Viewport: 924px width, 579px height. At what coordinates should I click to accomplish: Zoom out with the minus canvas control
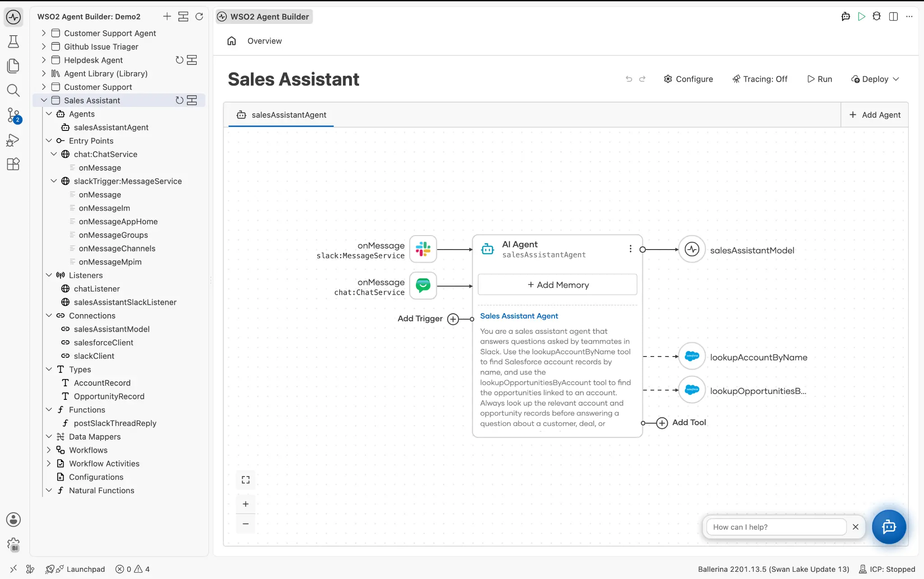245,523
